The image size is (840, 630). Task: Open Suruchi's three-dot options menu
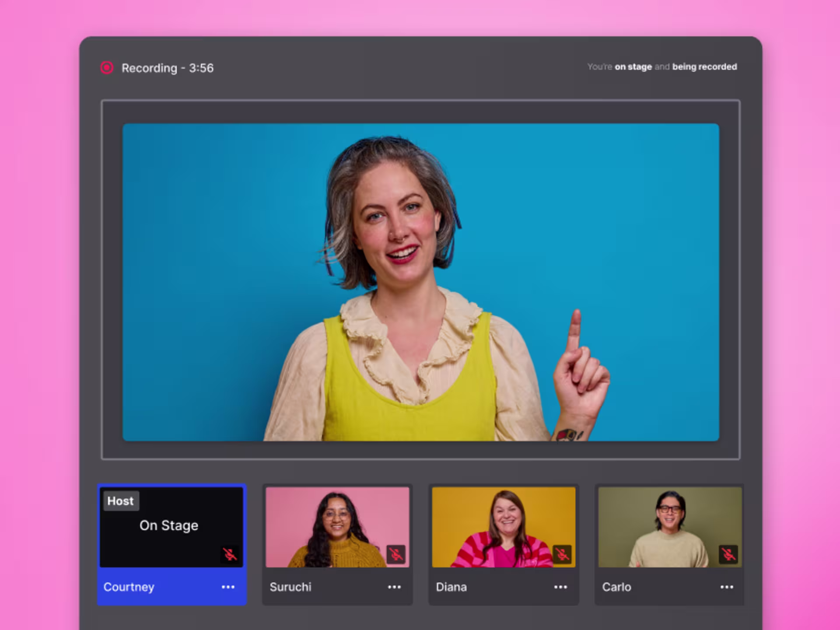click(394, 587)
